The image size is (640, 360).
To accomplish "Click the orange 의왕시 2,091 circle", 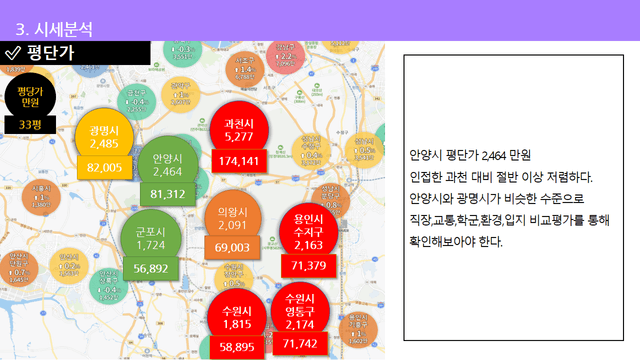I will (x=232, y=218).
